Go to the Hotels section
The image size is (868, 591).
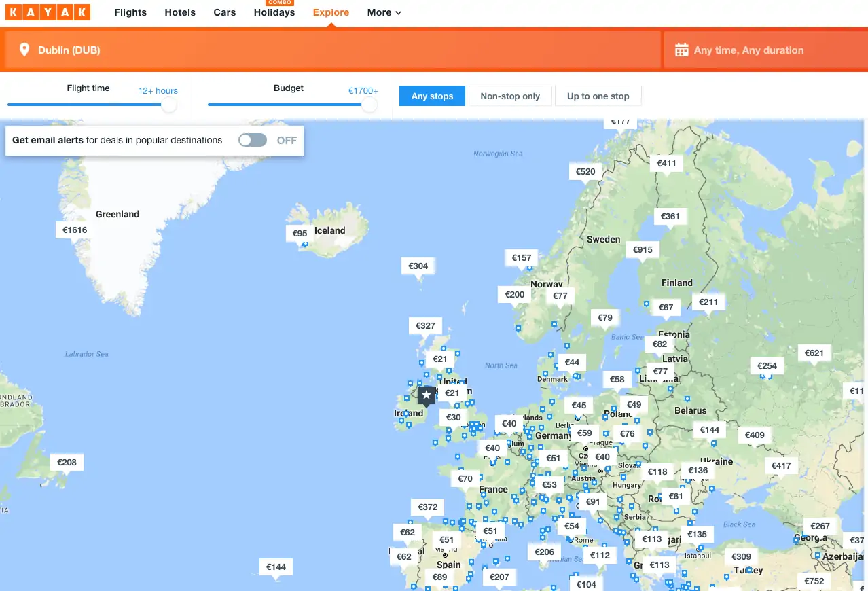(180, 12)
